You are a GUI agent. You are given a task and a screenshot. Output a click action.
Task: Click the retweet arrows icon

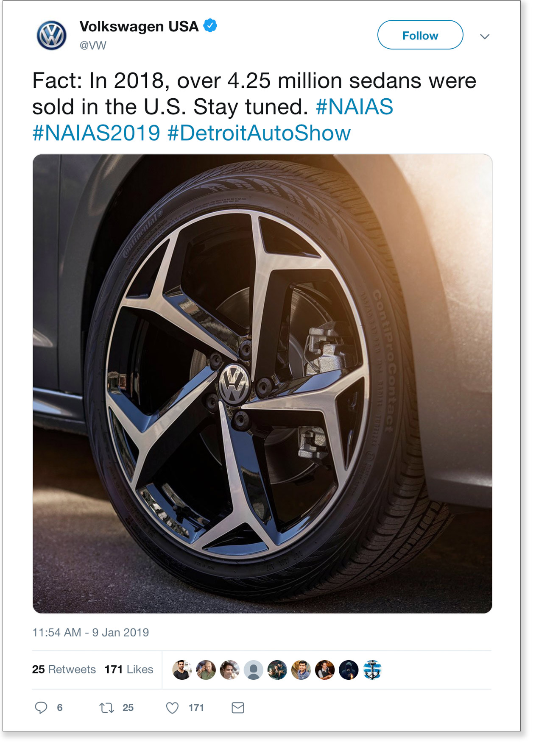click(106, 708)
